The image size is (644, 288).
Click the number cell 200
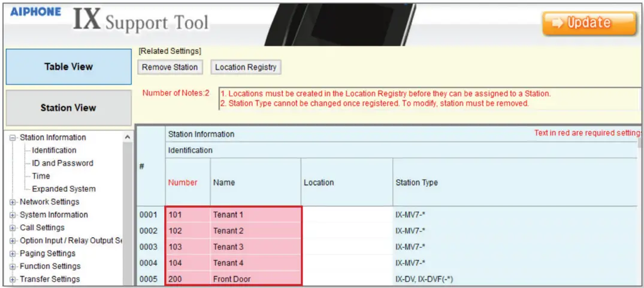(188, 278)
